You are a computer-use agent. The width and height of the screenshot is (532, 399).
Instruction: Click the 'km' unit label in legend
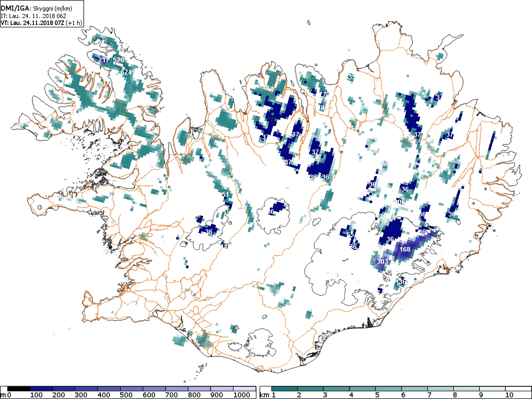264,395
